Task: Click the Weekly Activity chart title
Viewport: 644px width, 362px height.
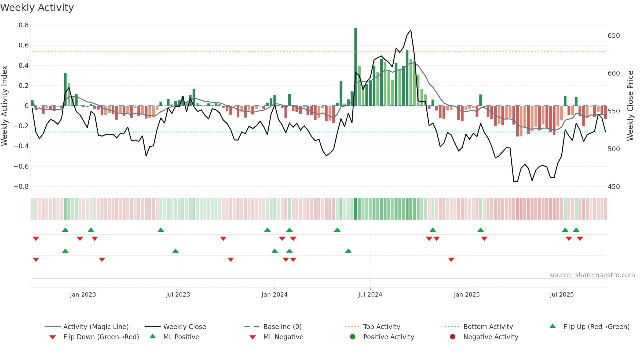Action: (37, 8)
